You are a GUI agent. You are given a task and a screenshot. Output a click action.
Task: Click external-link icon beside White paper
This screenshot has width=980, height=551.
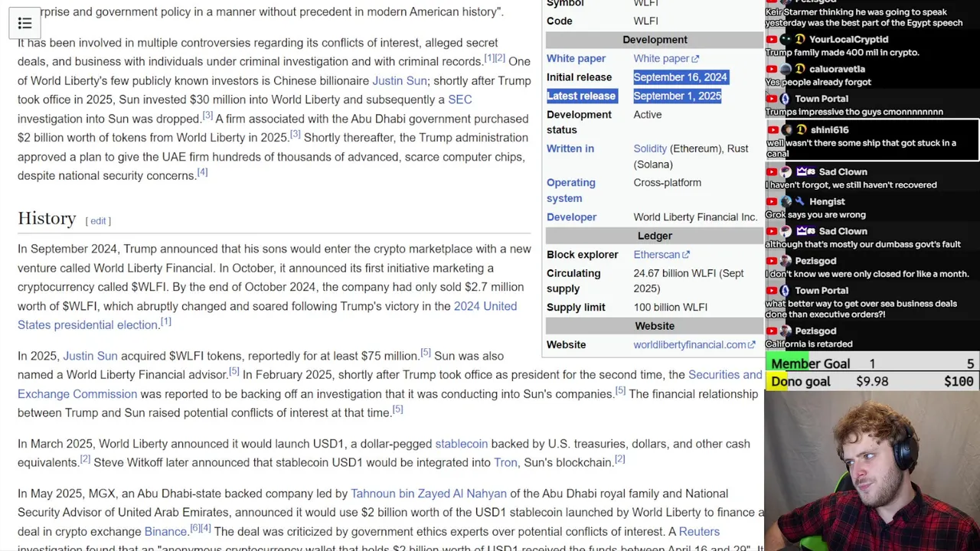tap(695, 59)
